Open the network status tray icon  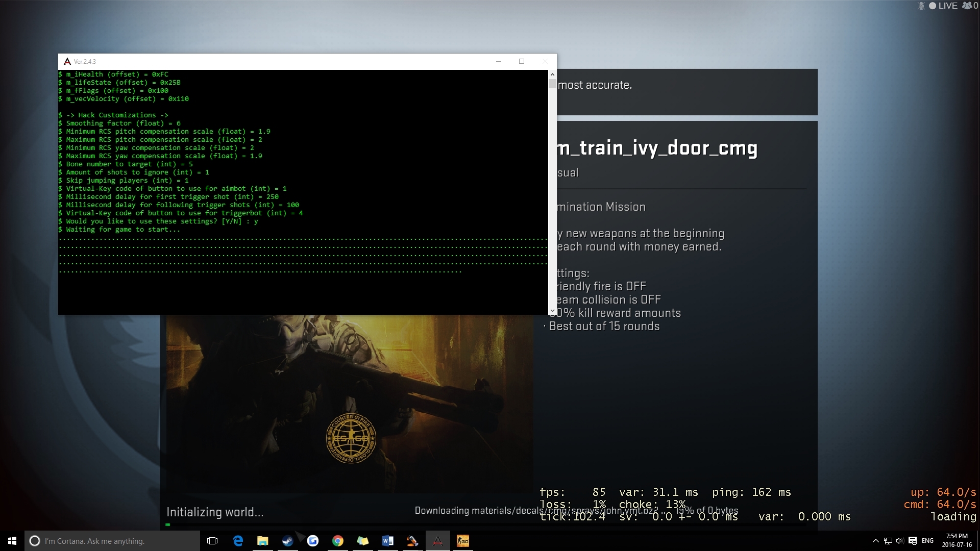(x=888, y=541)
